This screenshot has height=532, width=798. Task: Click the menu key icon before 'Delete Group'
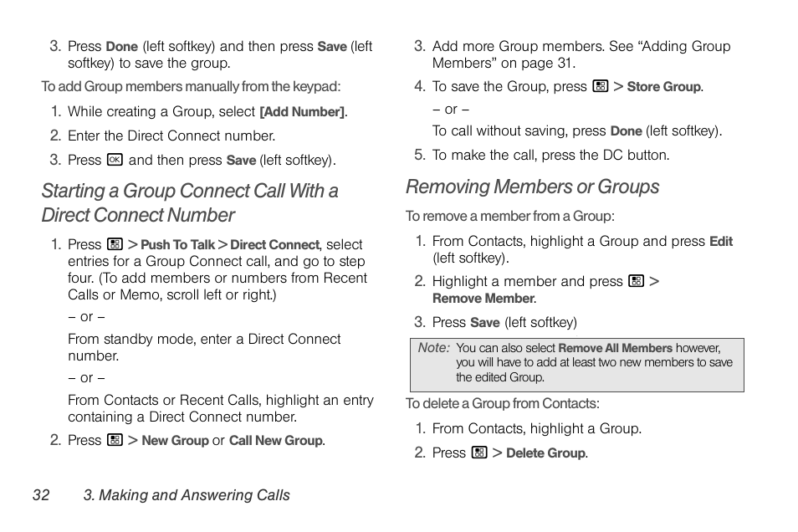[479, 453]
